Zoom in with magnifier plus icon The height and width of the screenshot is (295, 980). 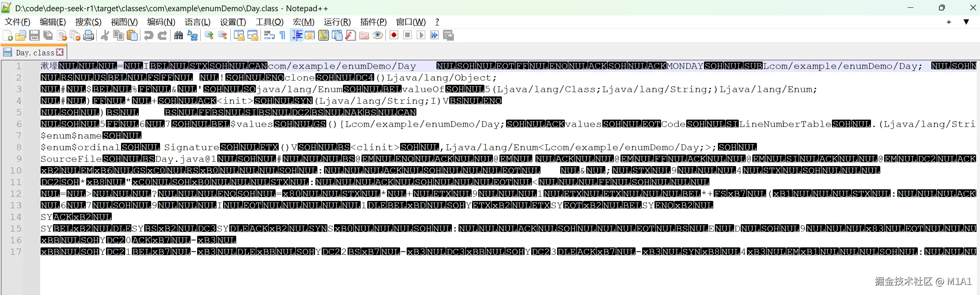(209, 36)
